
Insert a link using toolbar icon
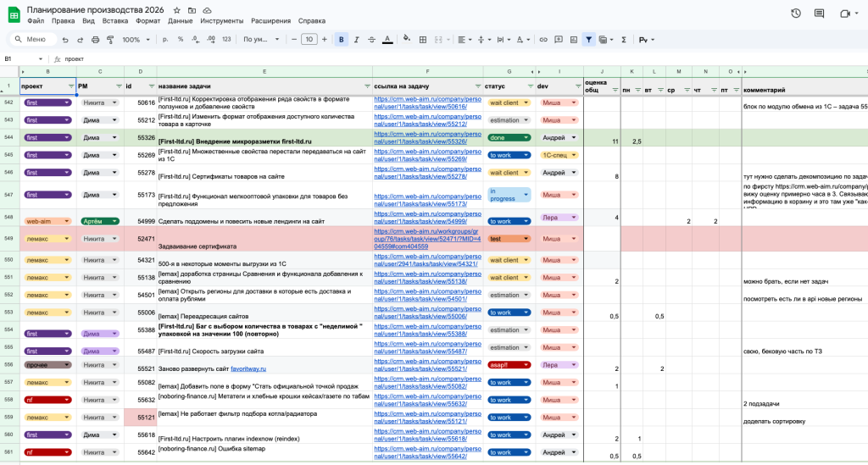[x=543, y=40]
